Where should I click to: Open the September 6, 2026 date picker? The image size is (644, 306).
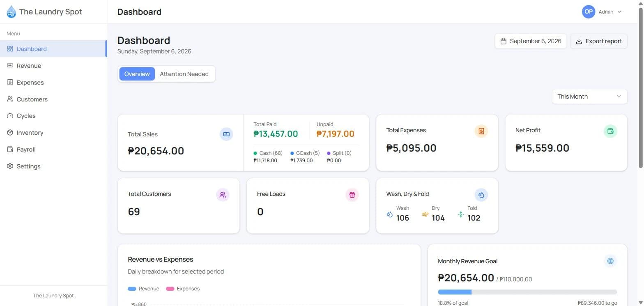tap(531, 41)
